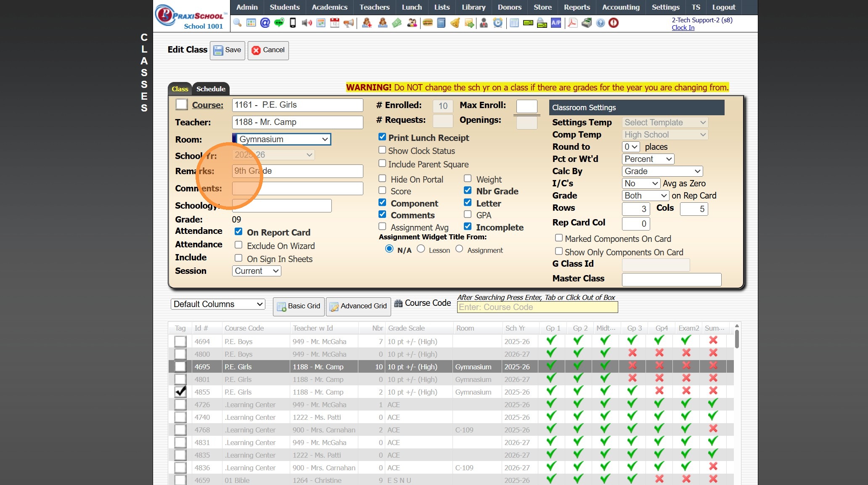Click the red exclamation alert icon
868x485 pixels.
point(614,23)
